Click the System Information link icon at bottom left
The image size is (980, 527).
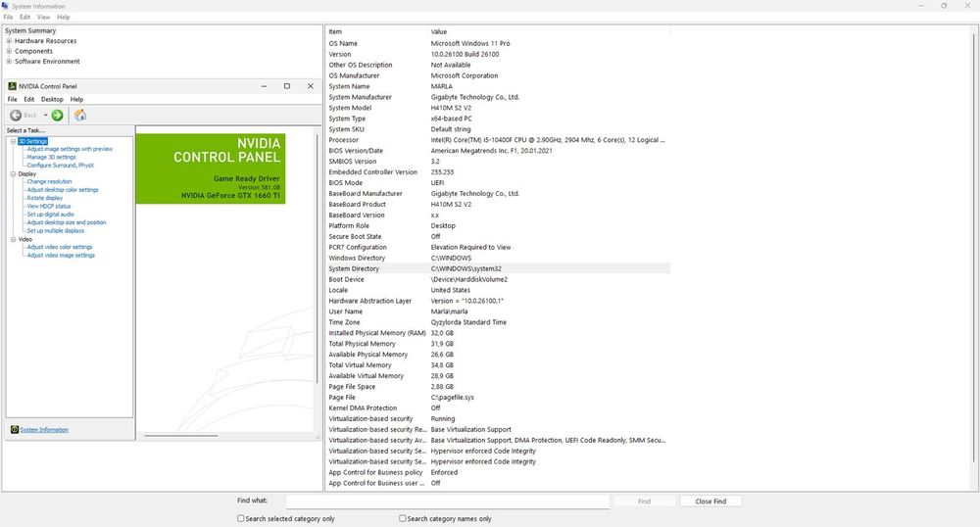15,430
